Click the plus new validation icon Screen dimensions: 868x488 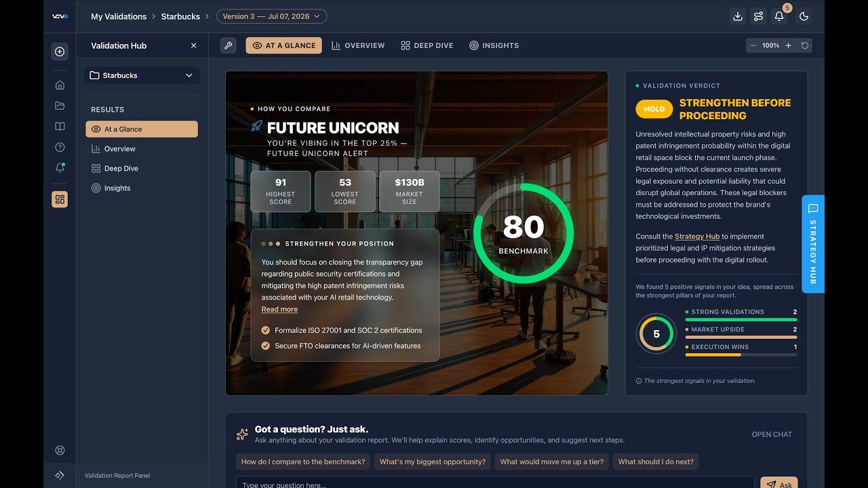click(x=60, y=52)
